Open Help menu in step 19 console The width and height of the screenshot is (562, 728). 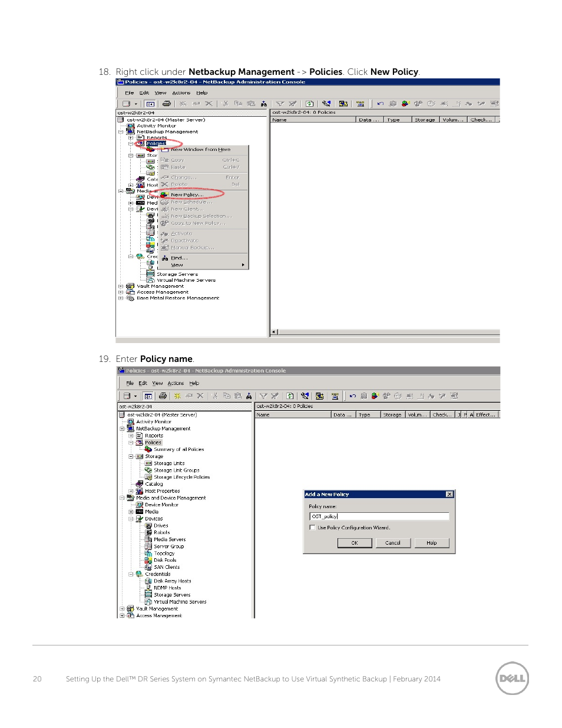coord(194,383)
